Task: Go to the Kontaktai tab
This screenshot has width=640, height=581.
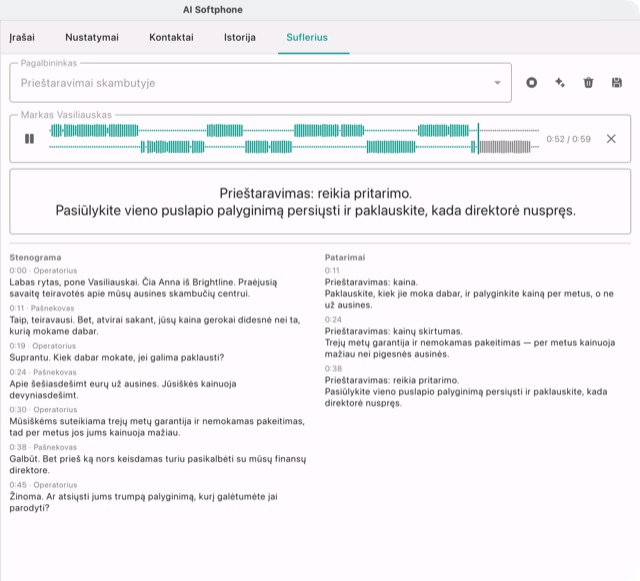Action: point(171,38)
